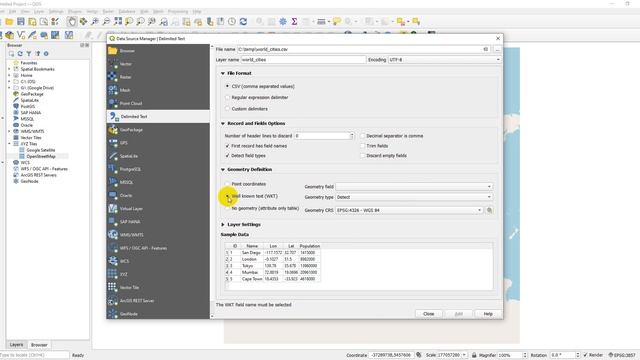Enable Trim fields checkbox
This screenshot has height=360, width=640.
click(x=362, y=146)
